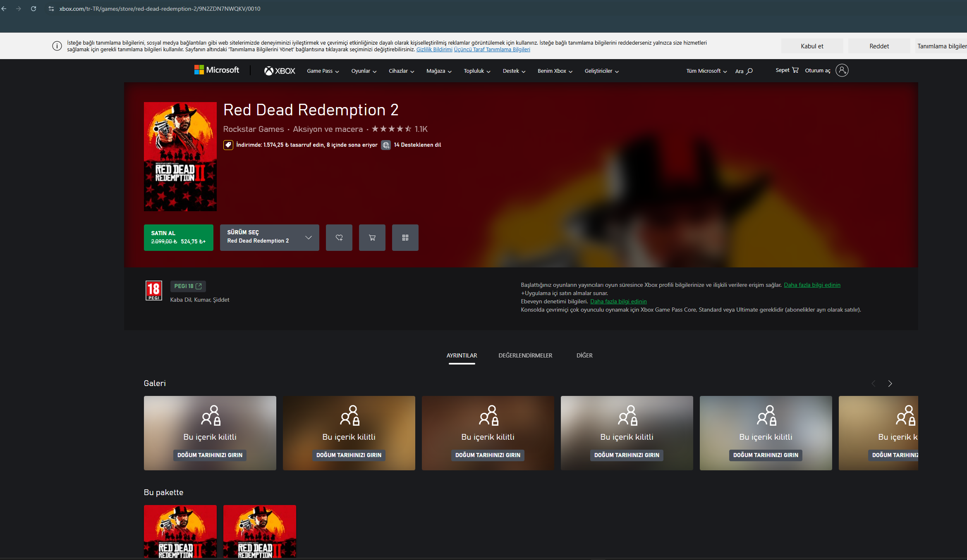
Task: Expand the Tüm Microsoft menu
Action: [x=707, y=71]
